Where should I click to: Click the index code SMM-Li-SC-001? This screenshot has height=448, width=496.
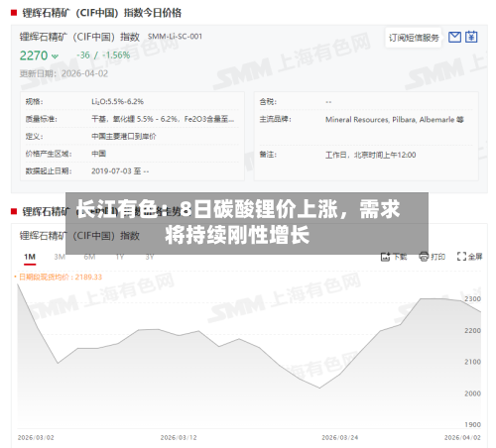175,37
